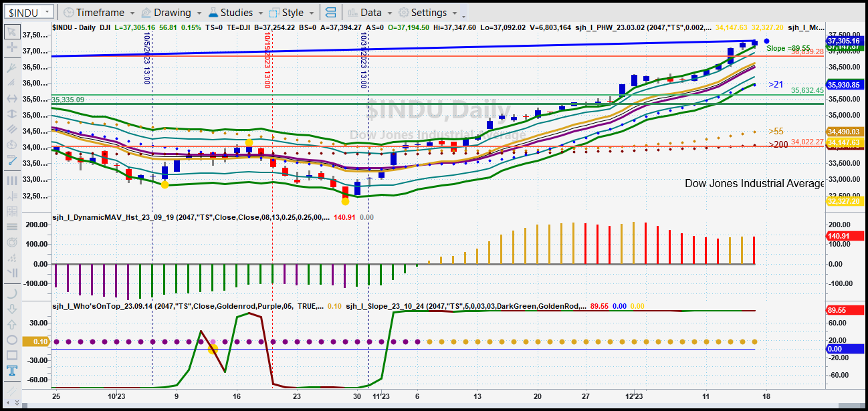This screenshot has width=868, height=411.
Task: Expand the arrow next to Settings
Action: [x=455, y=13]
